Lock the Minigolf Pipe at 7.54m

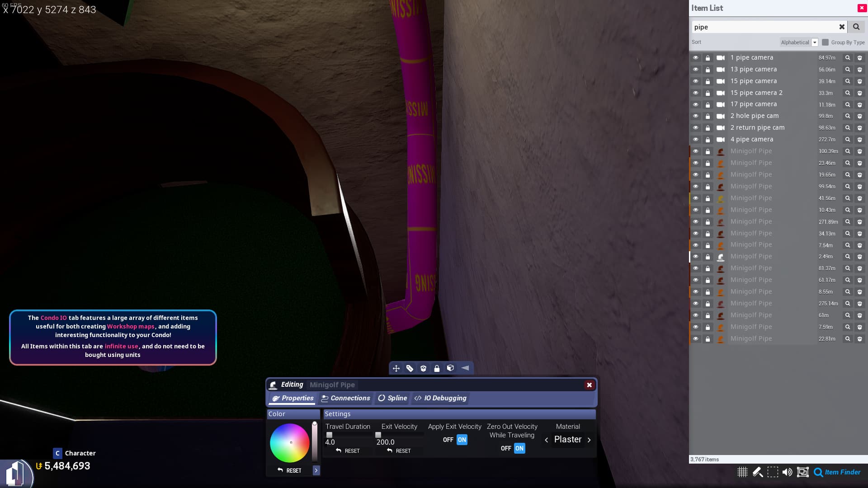pos(708,245)
